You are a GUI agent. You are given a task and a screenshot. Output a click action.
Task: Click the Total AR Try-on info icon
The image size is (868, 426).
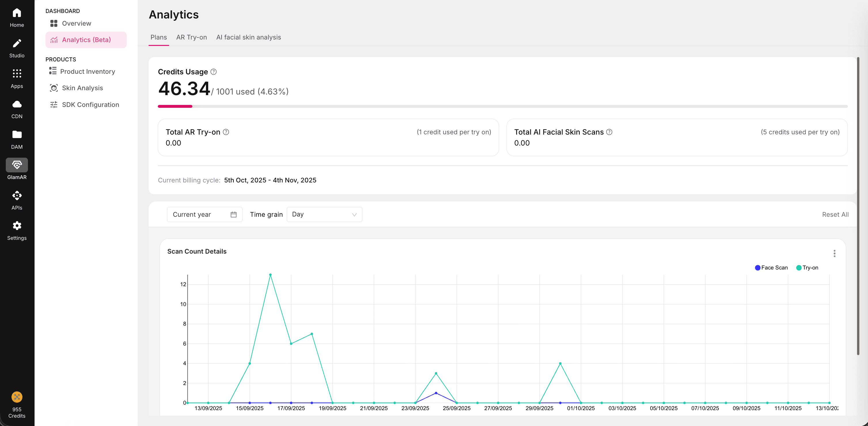pyautogui.click(x=226, y=132)
